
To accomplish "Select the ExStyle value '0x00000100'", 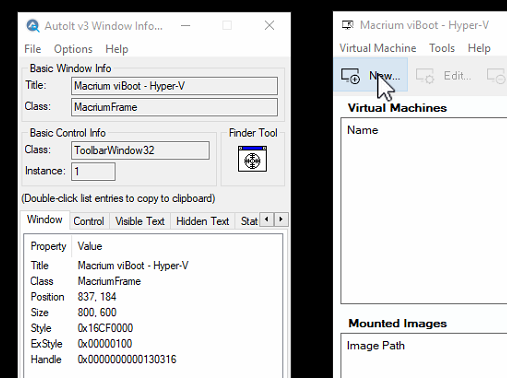I will 105,344.
